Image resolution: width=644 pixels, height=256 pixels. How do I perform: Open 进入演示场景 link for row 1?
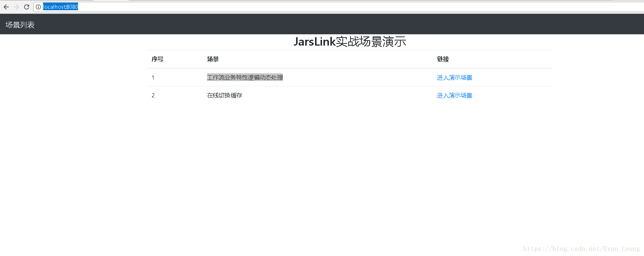tap(454, 78)
